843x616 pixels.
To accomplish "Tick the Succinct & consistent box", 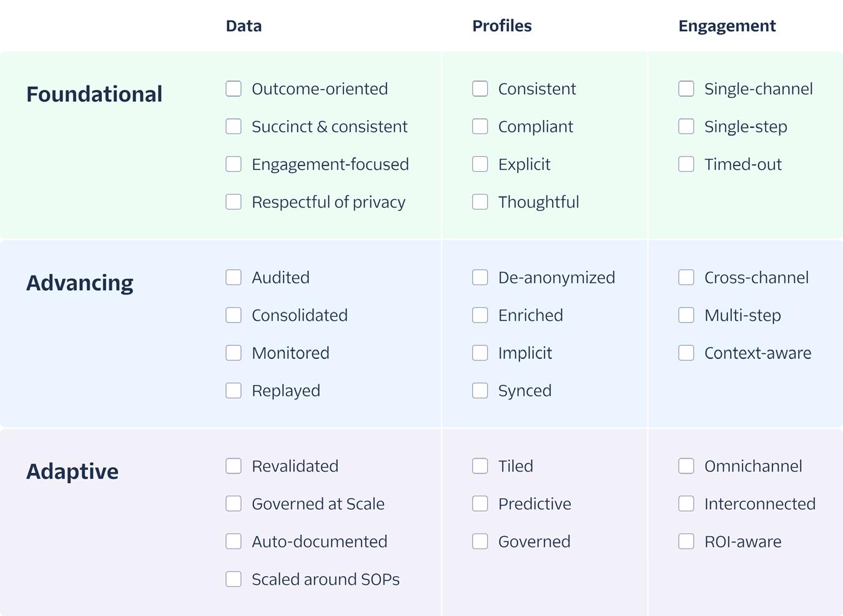I will pos(234,126).
